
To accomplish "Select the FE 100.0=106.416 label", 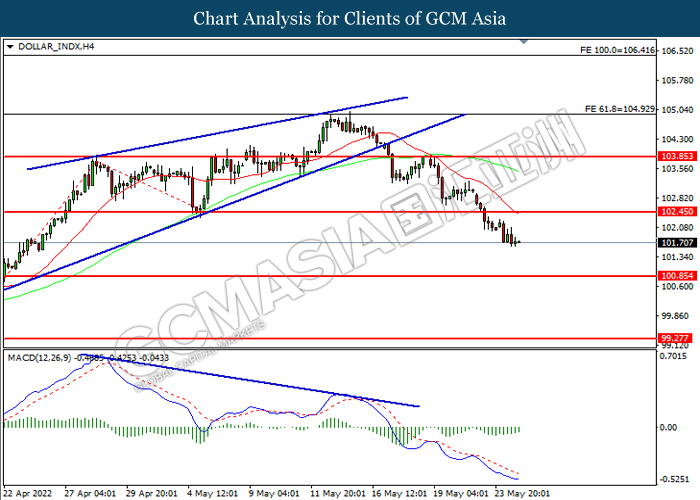I will tap(617, 50).
